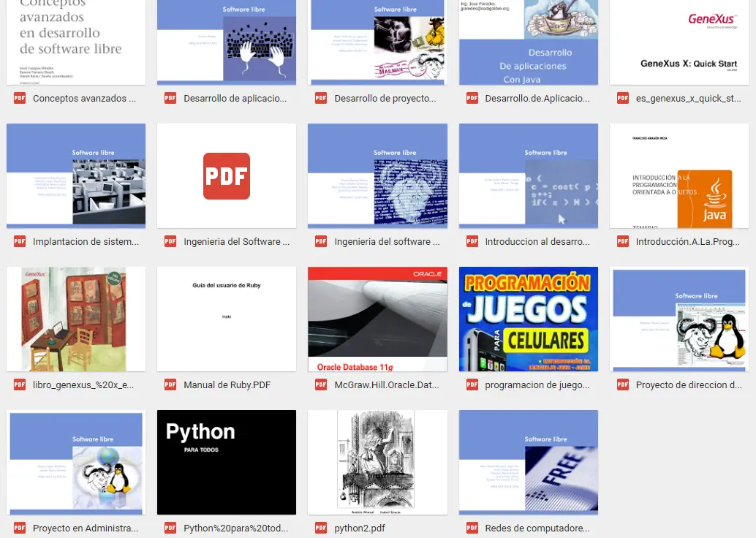Open the globe GNU Tux Software libre thumbnail
The height and width of the screenshot is (538, 756).
[76, 462]
